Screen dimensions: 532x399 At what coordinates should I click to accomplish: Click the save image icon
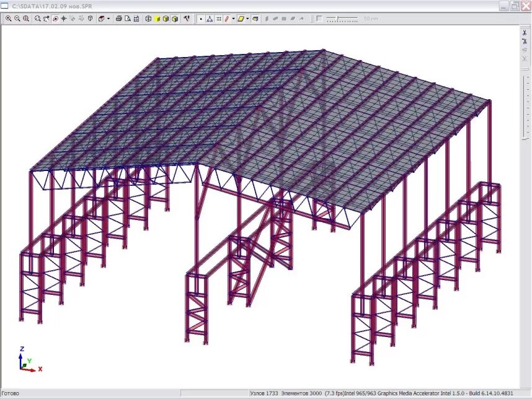[136, 19]
